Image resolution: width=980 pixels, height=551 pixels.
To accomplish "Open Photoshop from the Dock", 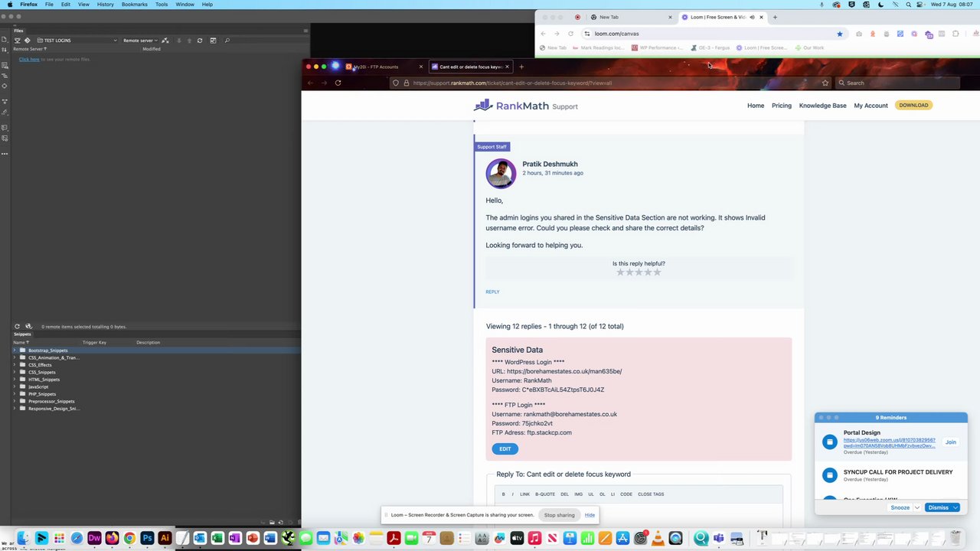I will pyautogui.click(x=147, y=539).
